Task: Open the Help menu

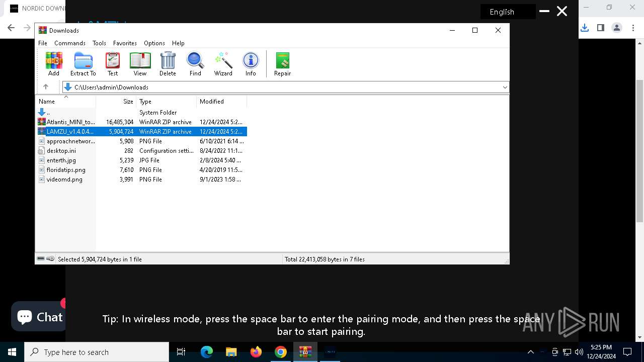Action: click(x=178, y=43)
